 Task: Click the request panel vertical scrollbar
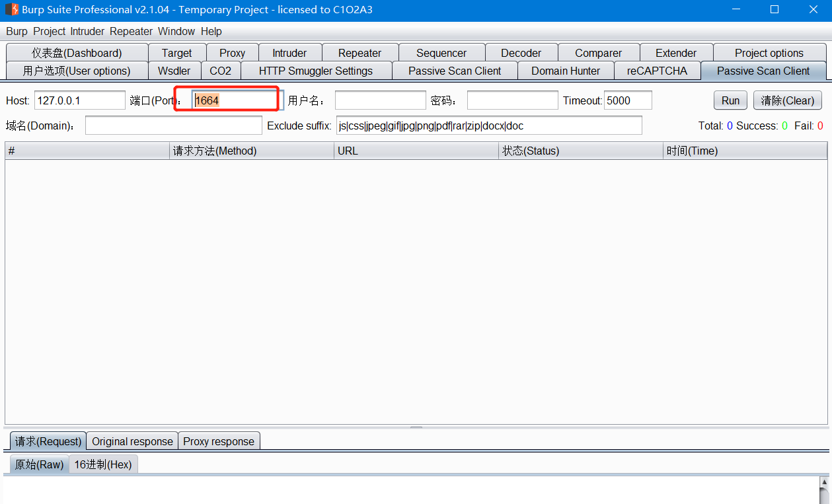click(825, 490)
